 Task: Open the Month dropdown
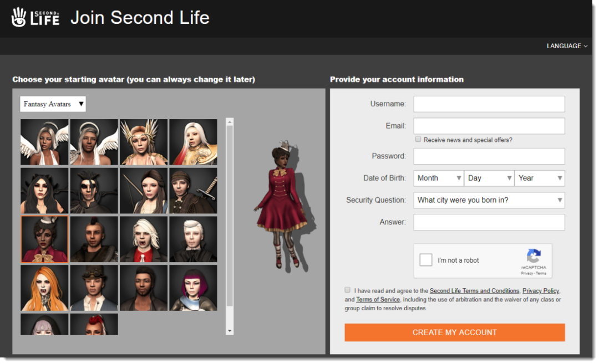(x=439, y=178)
